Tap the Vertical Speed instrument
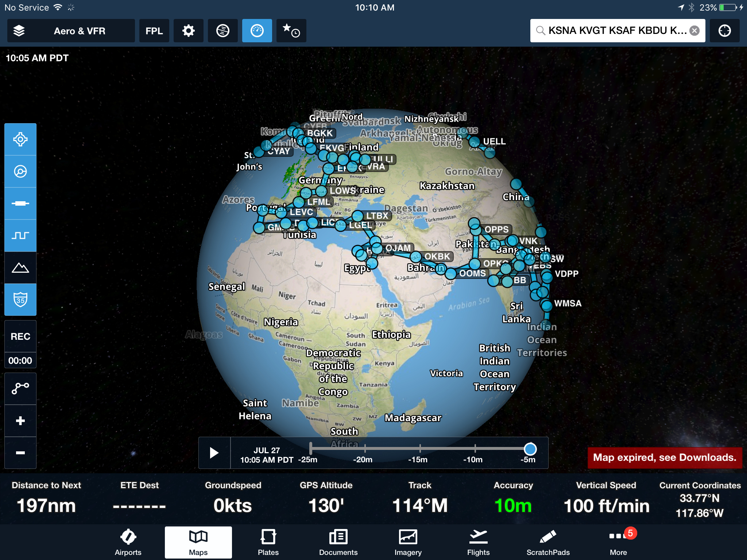 (x=607, y=499)
